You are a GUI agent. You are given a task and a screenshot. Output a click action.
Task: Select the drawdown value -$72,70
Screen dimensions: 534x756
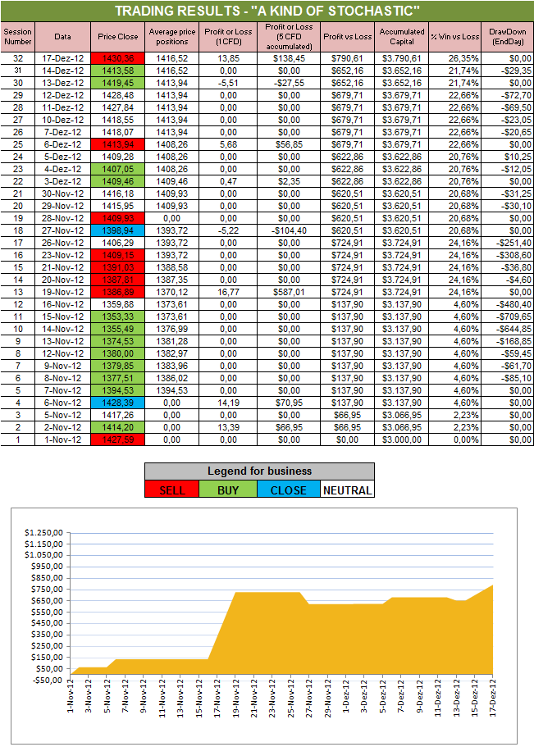pos(508,95)
